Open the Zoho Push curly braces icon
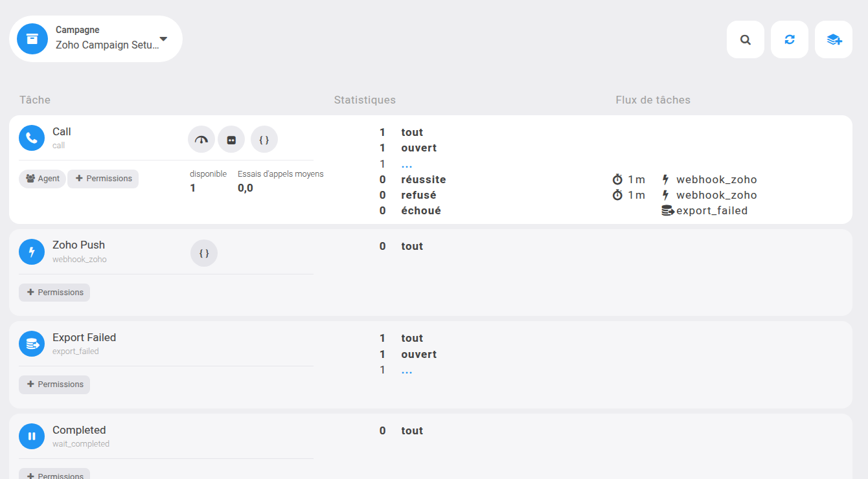The image size is (868, 479). pos(204,253)
